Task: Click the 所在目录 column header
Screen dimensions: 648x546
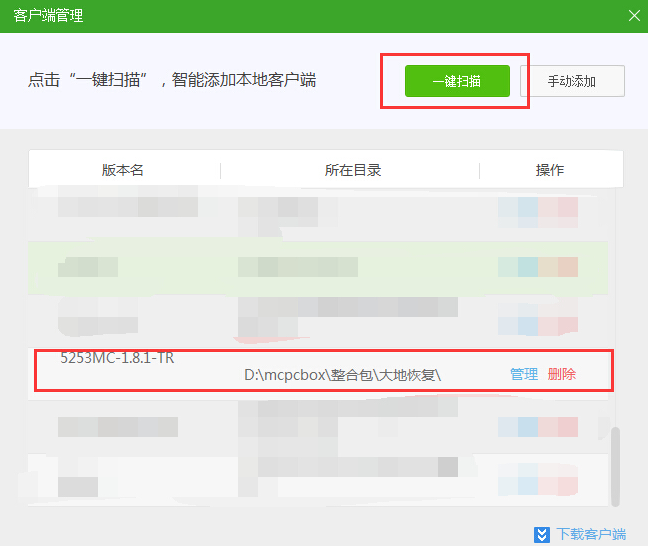Action: click(353, 170)
